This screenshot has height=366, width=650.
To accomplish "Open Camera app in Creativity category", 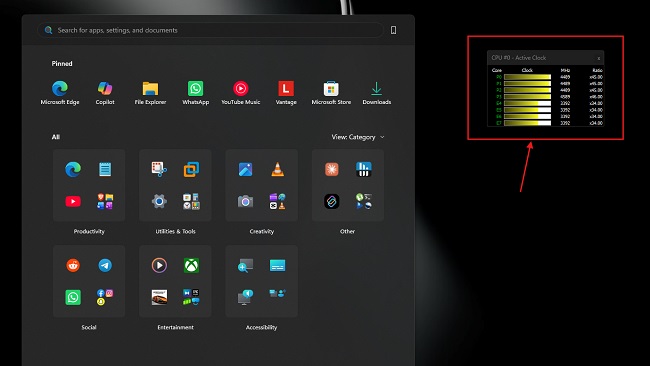I will point(245,201).
